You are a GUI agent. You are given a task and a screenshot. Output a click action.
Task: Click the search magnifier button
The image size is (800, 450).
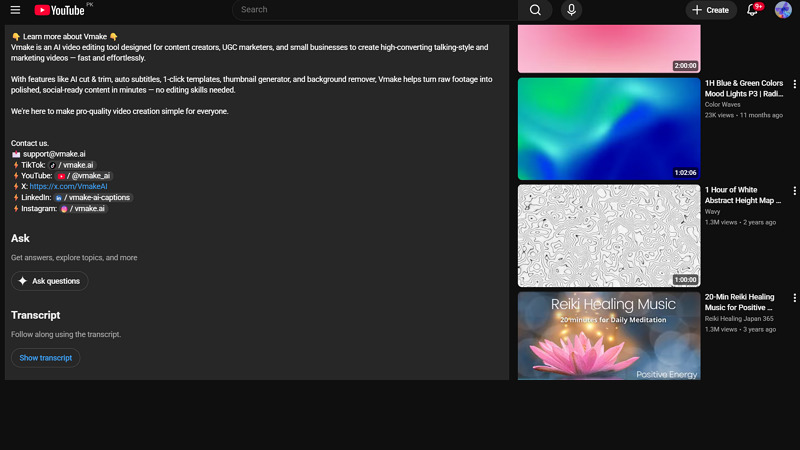[x=535, y=10]
